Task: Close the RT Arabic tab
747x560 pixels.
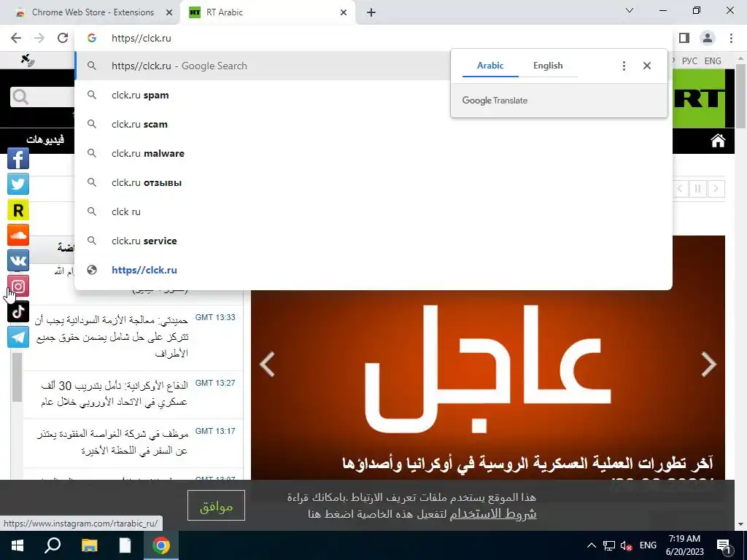Action: (344, 12)
